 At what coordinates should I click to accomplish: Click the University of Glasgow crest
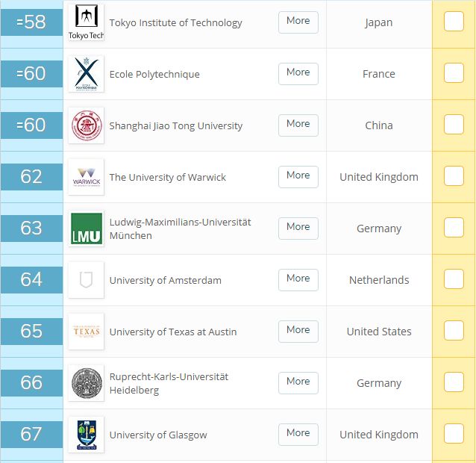(86, 435)
